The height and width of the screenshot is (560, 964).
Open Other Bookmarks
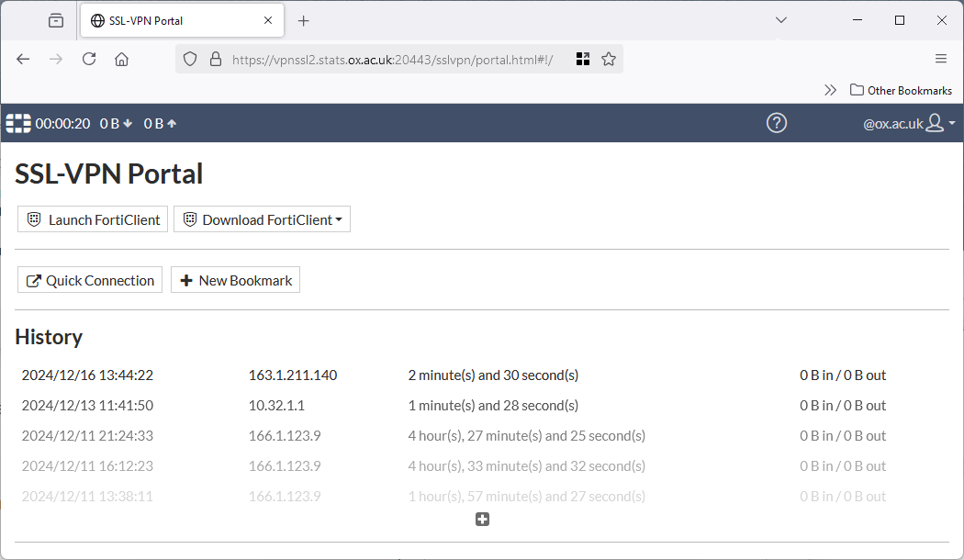click(x=901, y=89)
